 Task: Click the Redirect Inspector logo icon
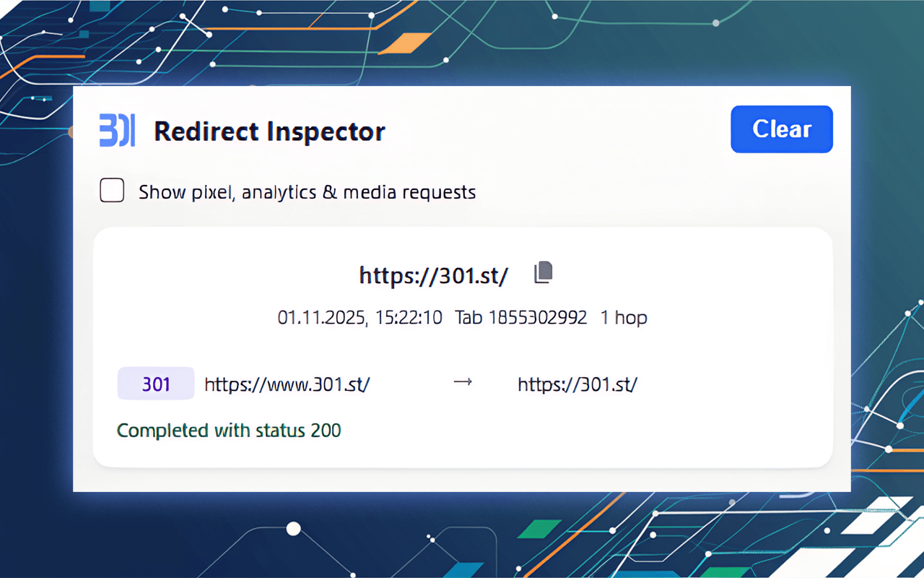[x=118, y=131]
